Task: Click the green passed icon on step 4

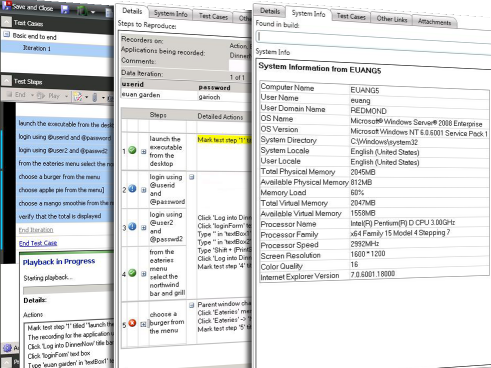Action: coord(132,273)
